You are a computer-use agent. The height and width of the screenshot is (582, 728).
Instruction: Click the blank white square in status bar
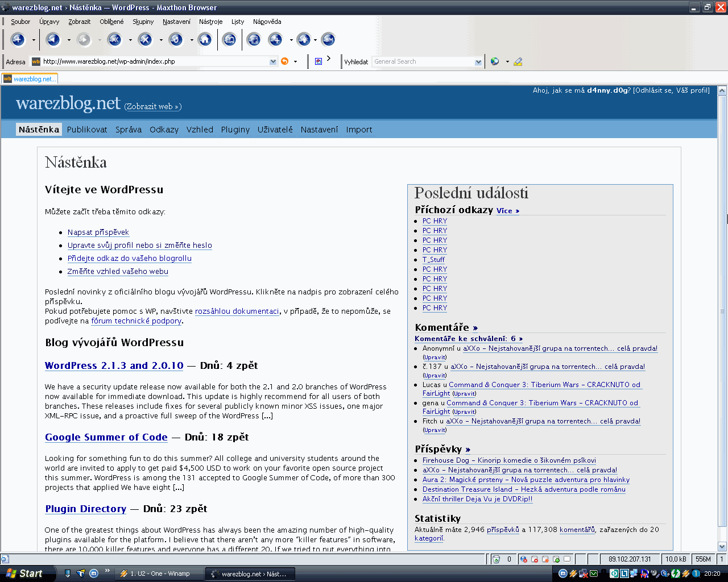[x=567, y=559]
